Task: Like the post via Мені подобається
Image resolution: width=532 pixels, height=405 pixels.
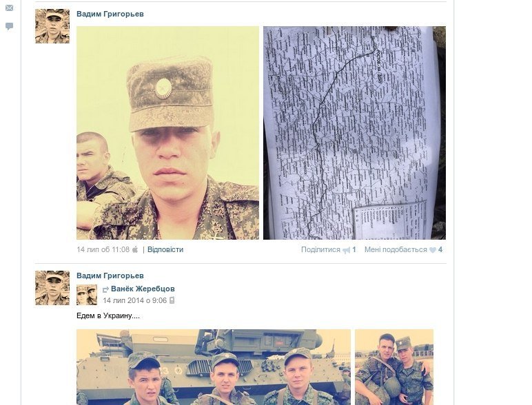Action: coord(396,249)
